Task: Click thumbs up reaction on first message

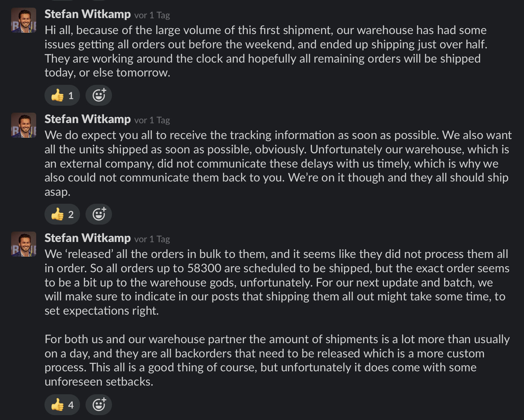Action: [62, 95]
